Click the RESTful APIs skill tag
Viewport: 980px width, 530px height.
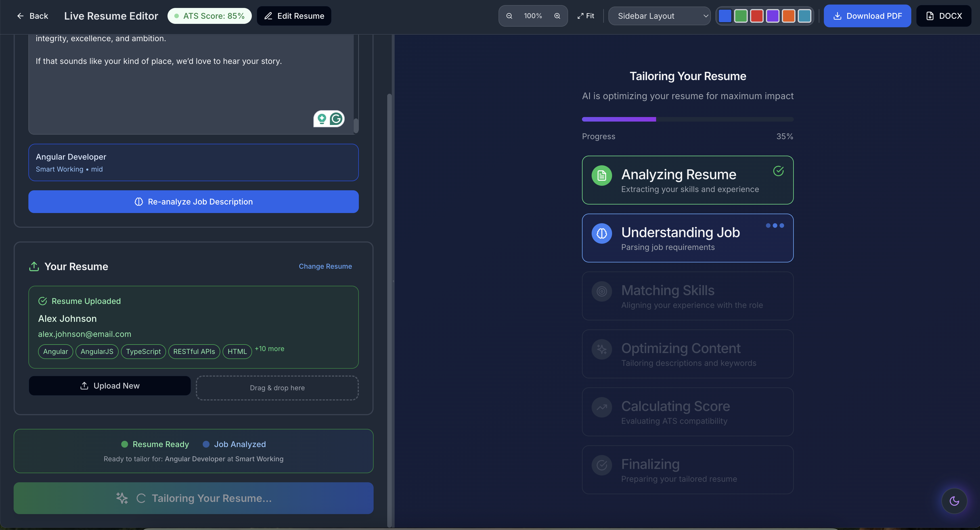pyautogui.click(x=194, y=351)
